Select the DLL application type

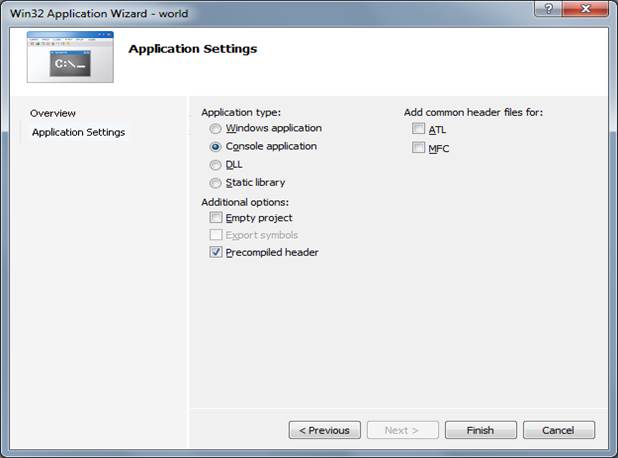pyautogui.click(x=215, y=165)
